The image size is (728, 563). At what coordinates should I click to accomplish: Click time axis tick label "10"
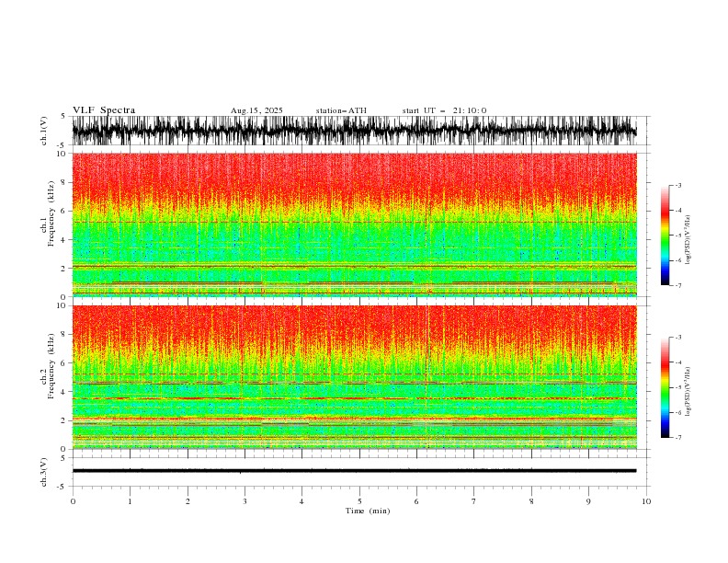pyautogui.click(x=646, y=501)
